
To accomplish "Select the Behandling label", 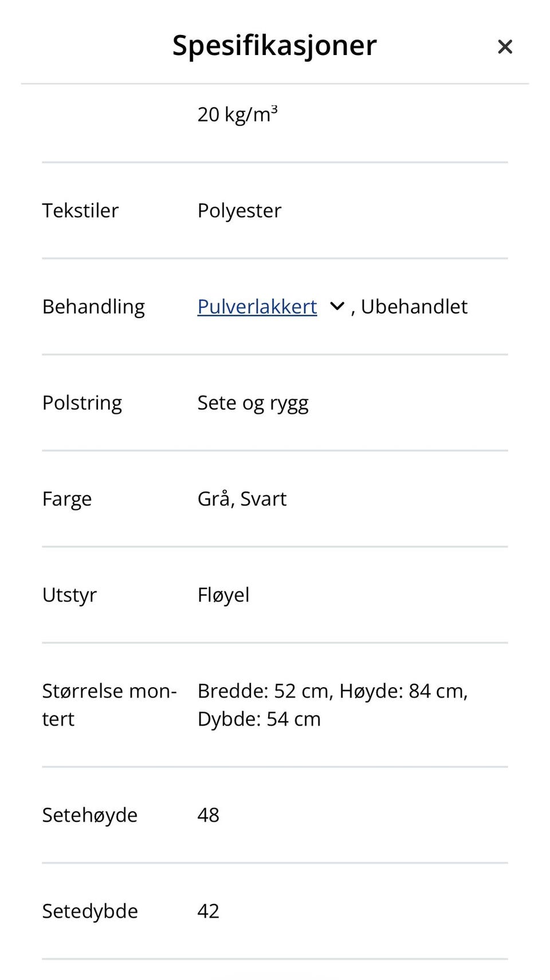I will [x=93, y=307].
